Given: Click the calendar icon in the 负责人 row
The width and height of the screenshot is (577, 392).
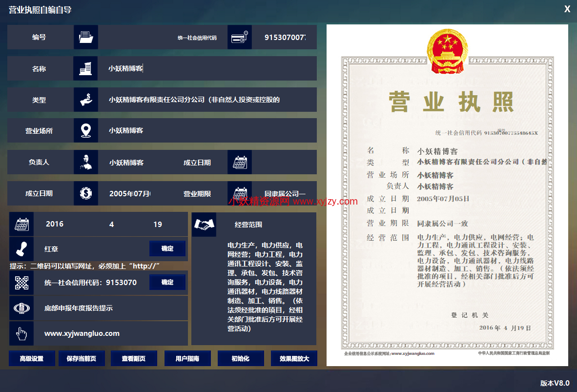Looking at the screenshot, I should [240, 162].
